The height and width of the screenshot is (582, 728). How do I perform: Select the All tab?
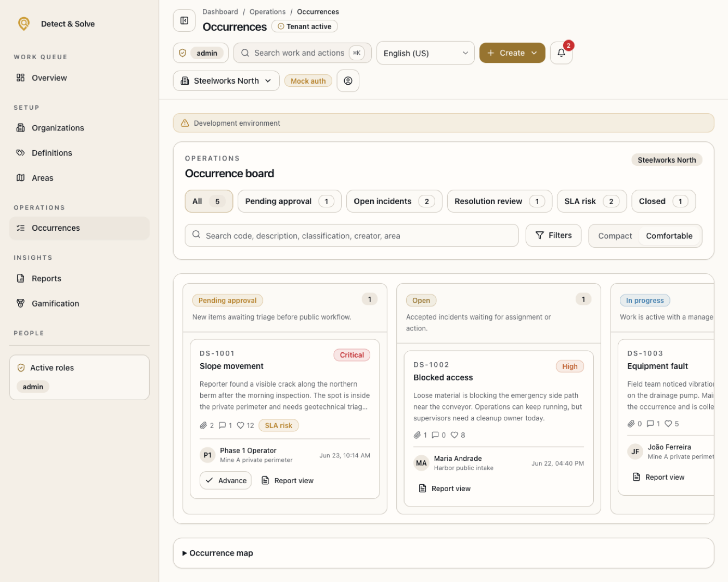click(x=209, y=201)
